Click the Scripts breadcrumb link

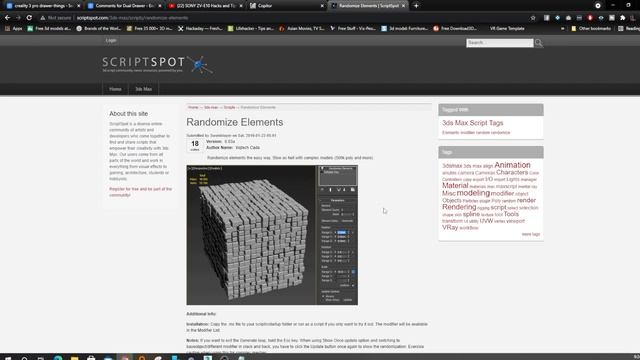pos(229,107)
